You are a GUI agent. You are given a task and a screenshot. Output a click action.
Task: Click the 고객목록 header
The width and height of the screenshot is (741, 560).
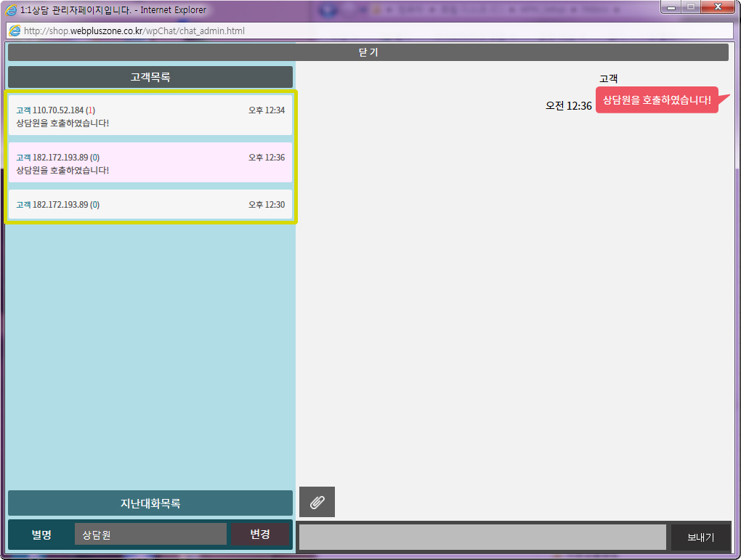(x=150, y=77)
